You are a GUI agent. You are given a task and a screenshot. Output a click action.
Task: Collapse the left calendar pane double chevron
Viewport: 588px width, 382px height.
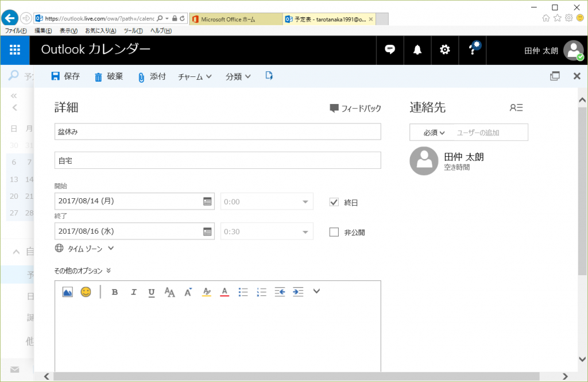tap(14, 96)
